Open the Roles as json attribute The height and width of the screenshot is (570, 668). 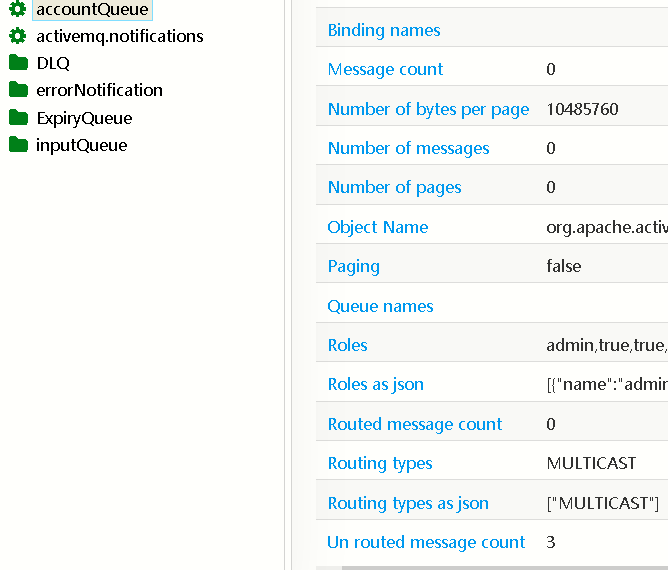pyautogui.click(x=375, y=384)
